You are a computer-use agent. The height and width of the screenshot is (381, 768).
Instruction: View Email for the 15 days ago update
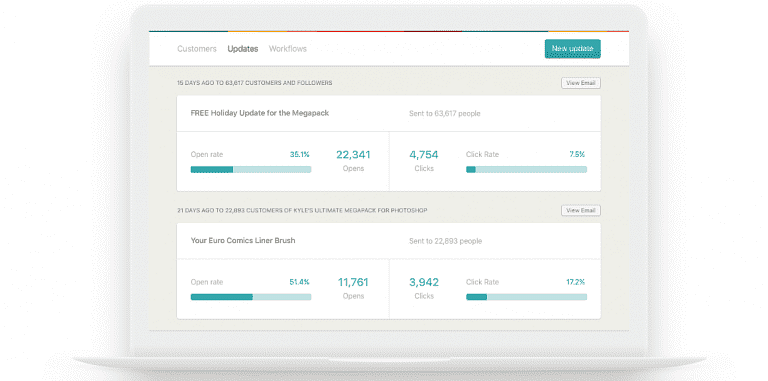[580, 83]
